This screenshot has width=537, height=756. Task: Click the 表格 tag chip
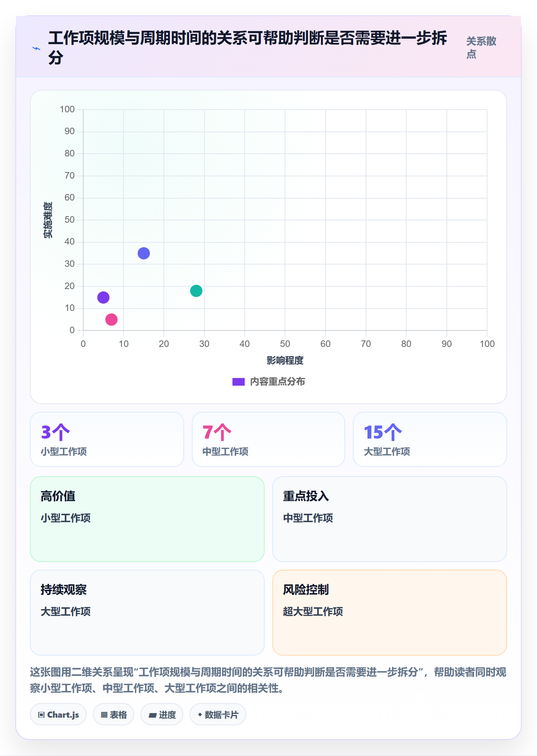(114, 715)
